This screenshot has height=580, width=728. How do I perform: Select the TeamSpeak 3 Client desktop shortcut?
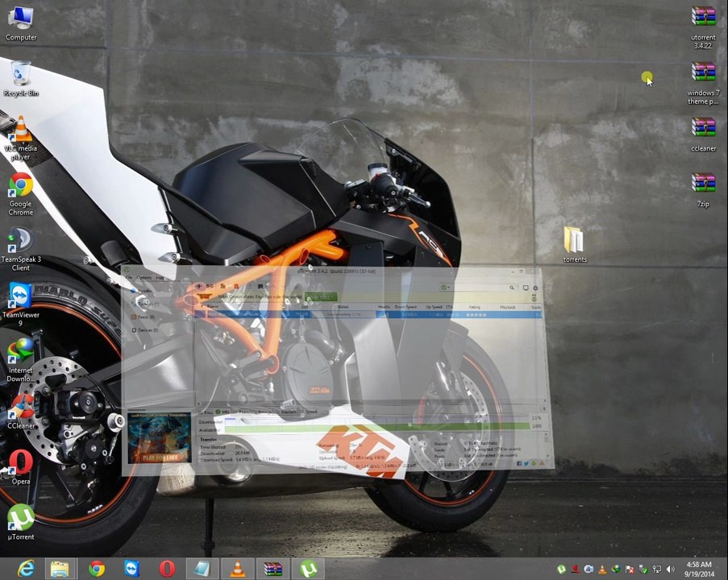pyautogui.click(x=21, y=249)
